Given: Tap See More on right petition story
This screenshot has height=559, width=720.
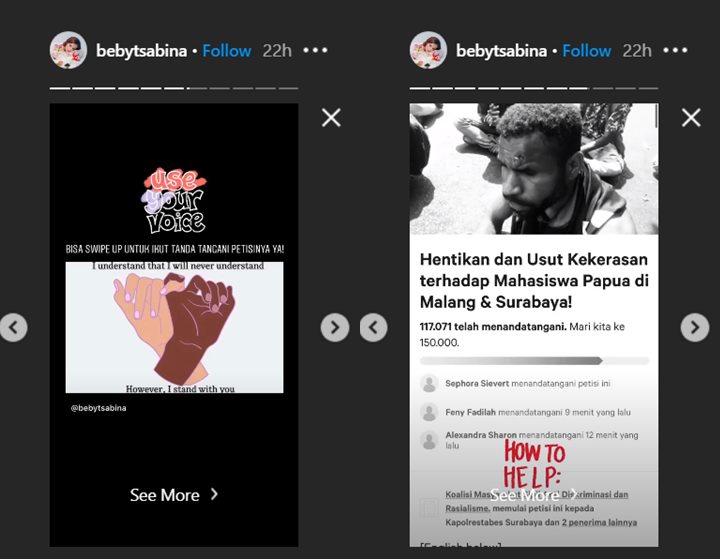Looking at the screenshot, I should (534, 495).
